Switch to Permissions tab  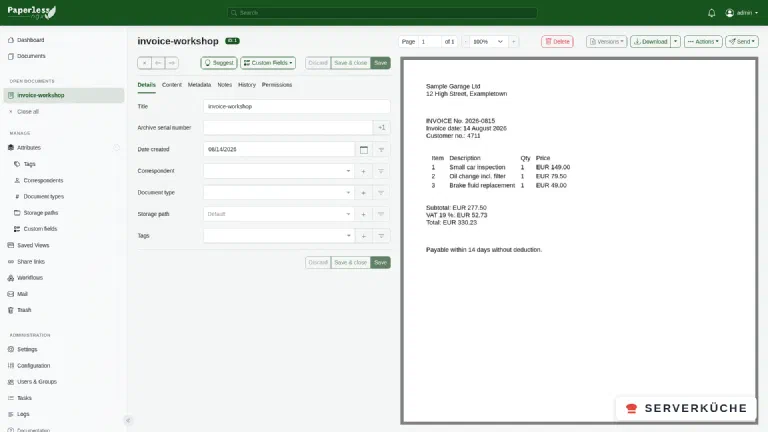[x=277, y=85]
